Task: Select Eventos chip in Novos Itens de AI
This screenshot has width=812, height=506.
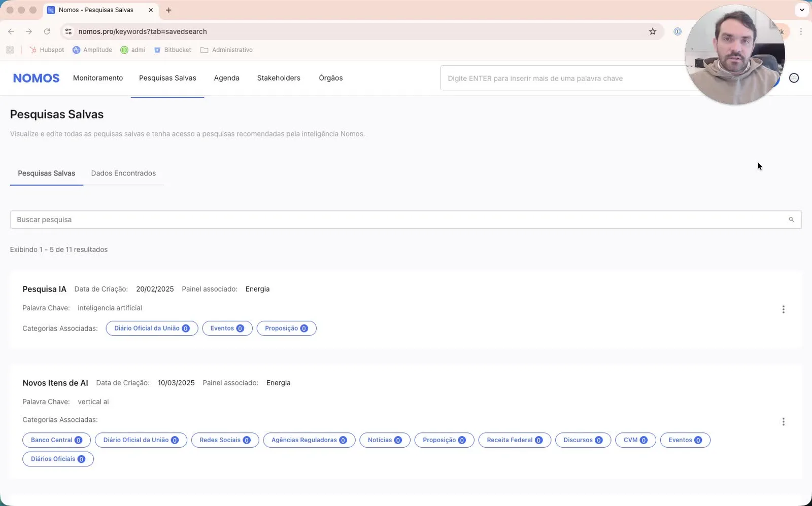Action: click(685, 440)
